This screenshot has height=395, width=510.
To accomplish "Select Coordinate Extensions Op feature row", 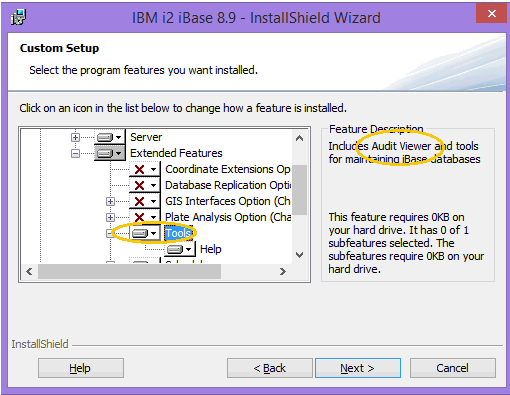I will pos(228,169).
